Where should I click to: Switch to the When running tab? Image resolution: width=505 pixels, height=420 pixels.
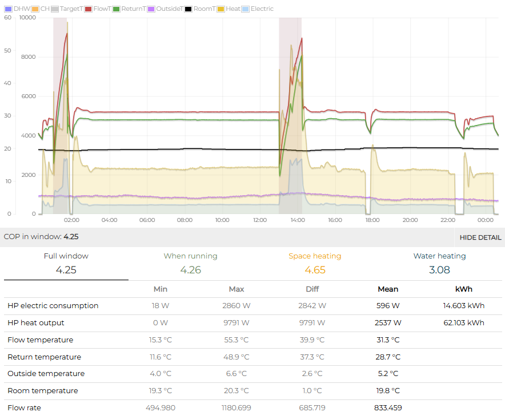[x=190, y=263]
